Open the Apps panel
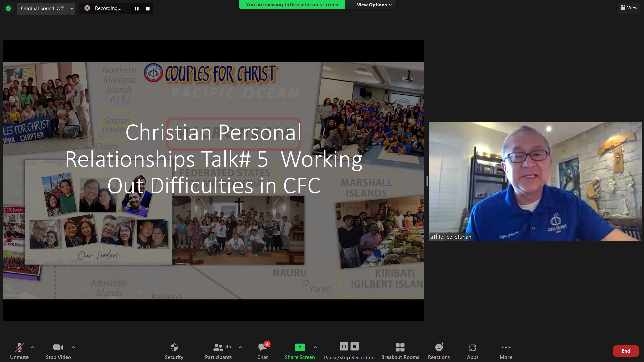The width and height of the screenshot is (644, 362). [473, 351]
